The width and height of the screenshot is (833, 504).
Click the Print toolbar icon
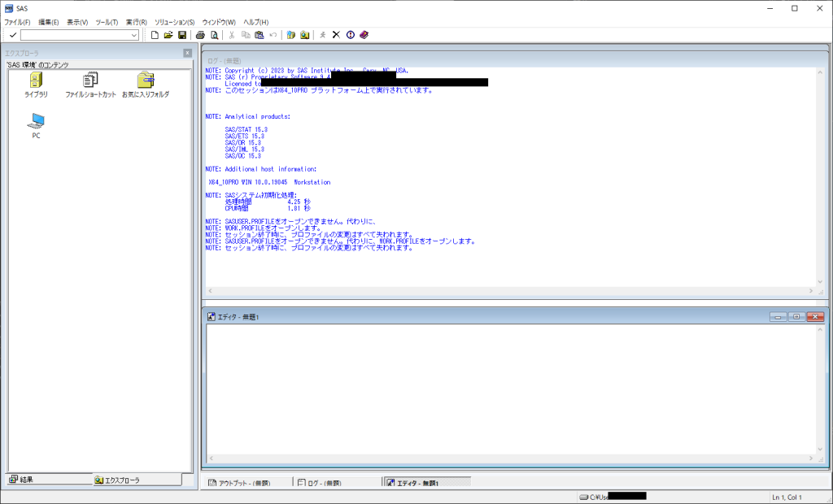[x=200, y=35]
